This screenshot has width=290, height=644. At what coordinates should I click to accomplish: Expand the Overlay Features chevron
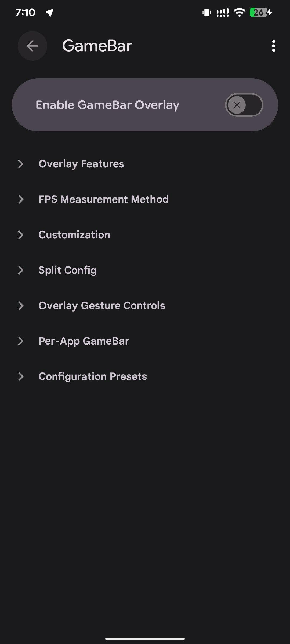pos(21,164)
